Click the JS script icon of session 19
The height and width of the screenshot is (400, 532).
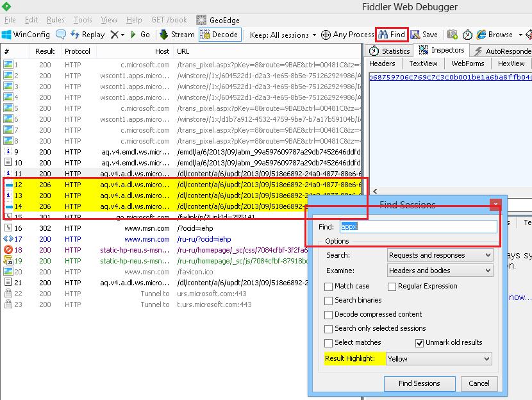pos(8,260)
